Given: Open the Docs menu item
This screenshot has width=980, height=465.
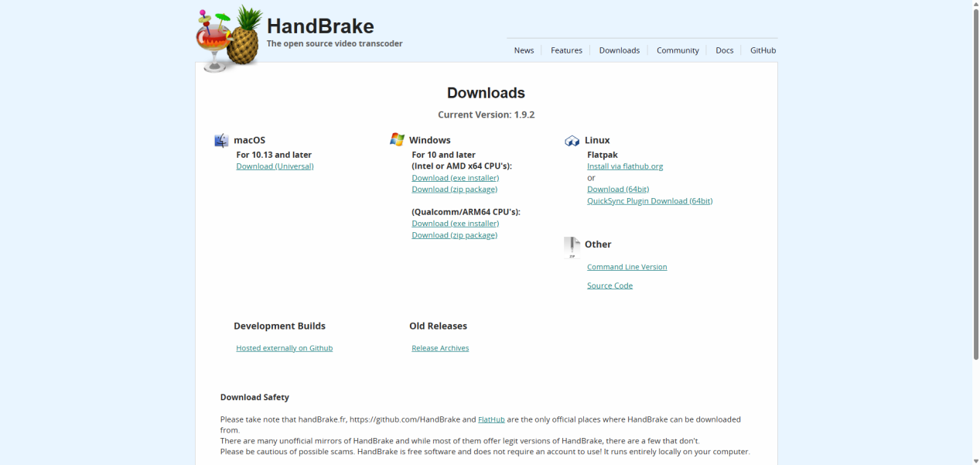Looking at the screenshot, I should [x=724, y=50].
